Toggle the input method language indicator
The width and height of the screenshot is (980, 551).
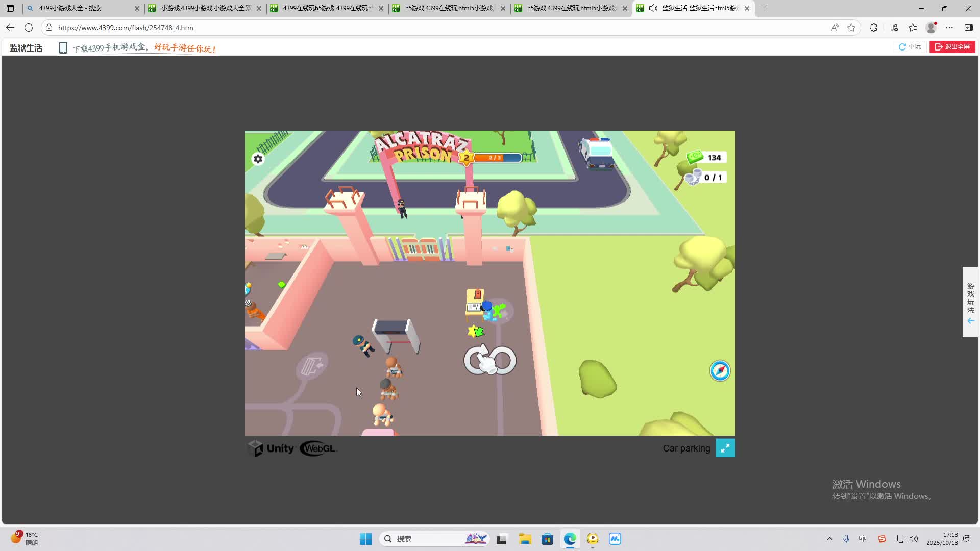(x=863, y=539)
